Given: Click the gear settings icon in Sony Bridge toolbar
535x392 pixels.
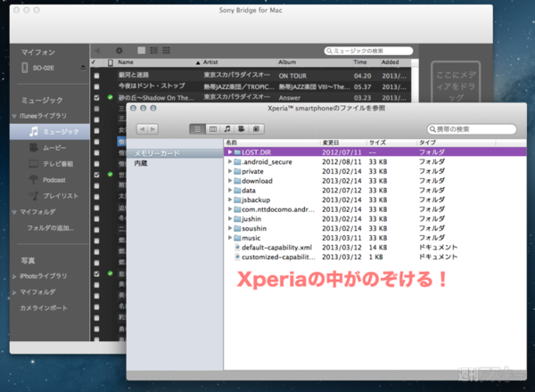Looking at the screenshot, I should (x=119, y=51).
